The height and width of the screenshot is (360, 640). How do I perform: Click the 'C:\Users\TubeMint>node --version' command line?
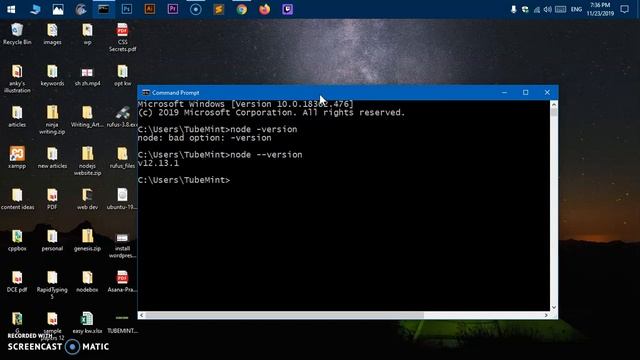point(220,155)
